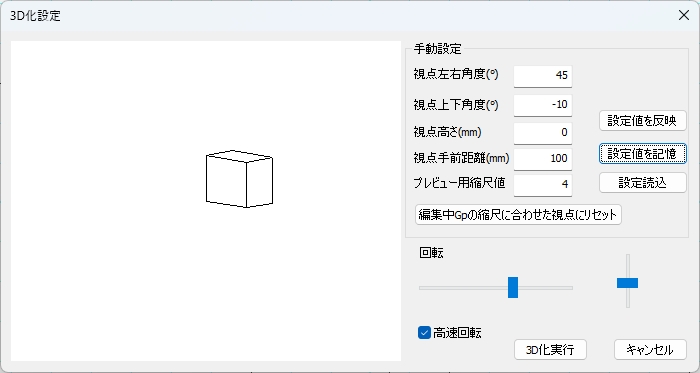This screenshot has height=373, width=700.
Task: Apply values with 設定値を反映 button
Action: [x=642, y=120]
